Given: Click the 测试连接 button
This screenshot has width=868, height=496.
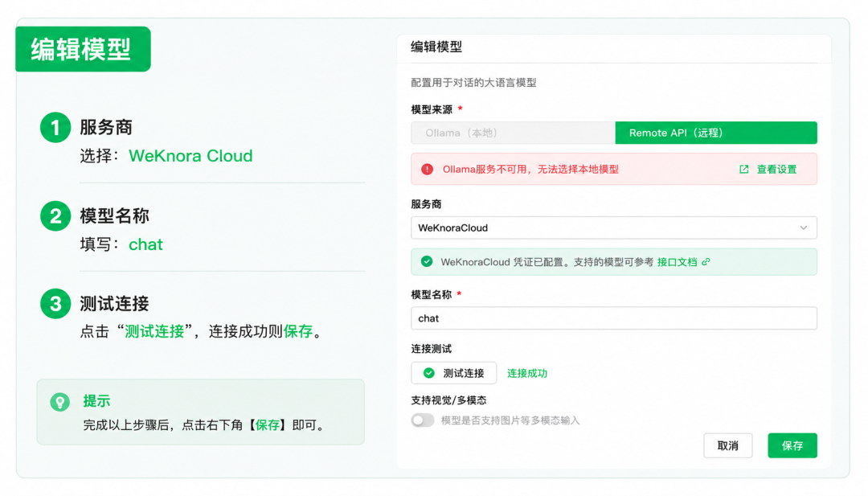Looking at the screenshot, I should [x=454, y=373].
